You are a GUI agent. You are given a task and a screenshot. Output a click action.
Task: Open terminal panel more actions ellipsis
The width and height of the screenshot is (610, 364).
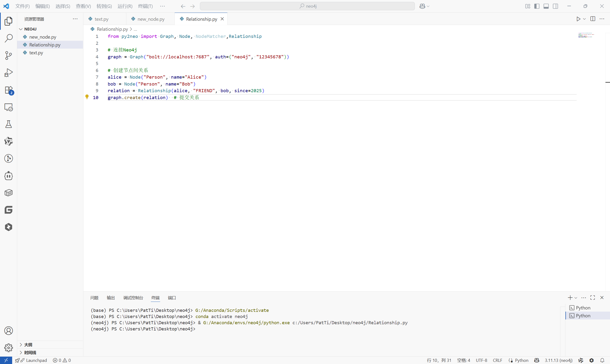(584, 298)
